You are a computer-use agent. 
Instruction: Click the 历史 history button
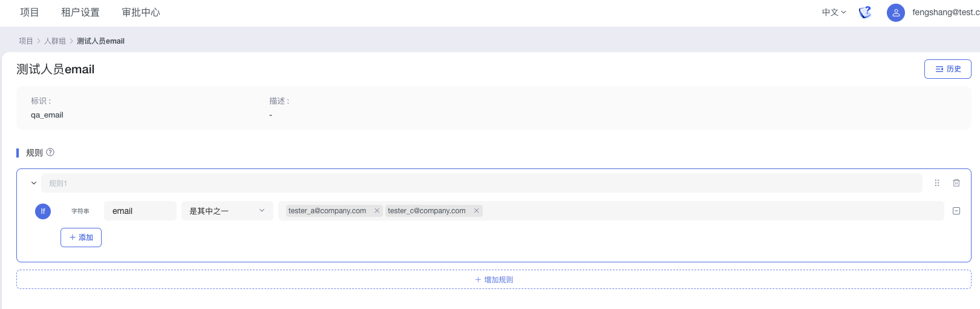pyautogui.click(x=947, y=69)
